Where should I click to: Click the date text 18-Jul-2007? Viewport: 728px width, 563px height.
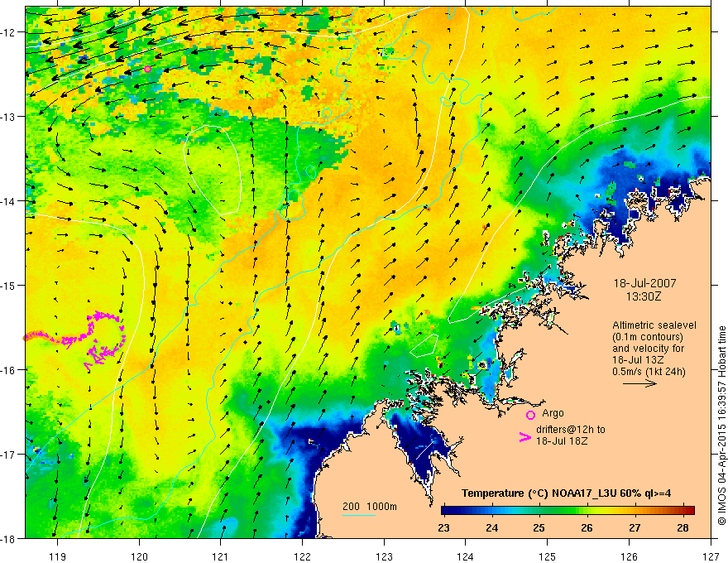645,283
